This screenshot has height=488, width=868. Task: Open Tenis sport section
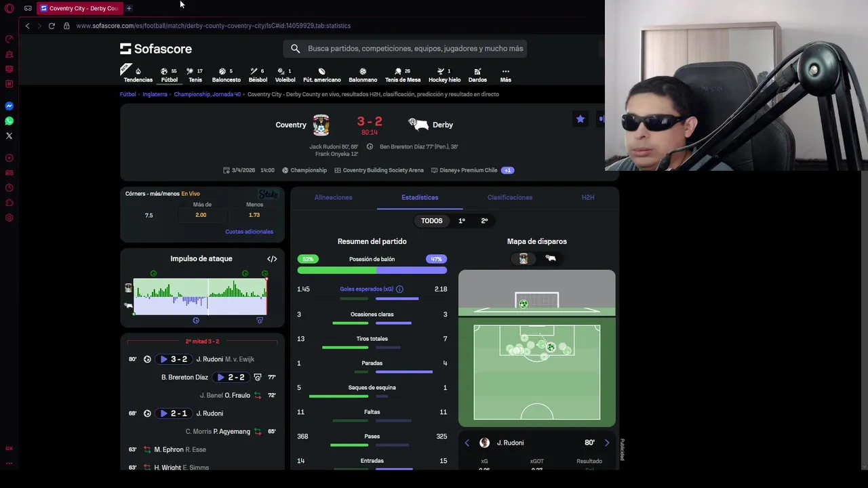(x=195, y=75)
